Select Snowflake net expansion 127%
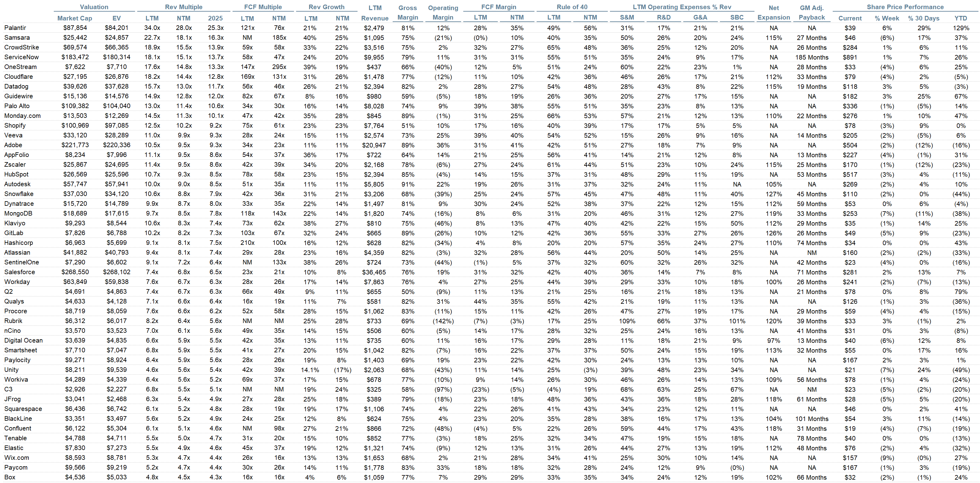 (774, 194)
